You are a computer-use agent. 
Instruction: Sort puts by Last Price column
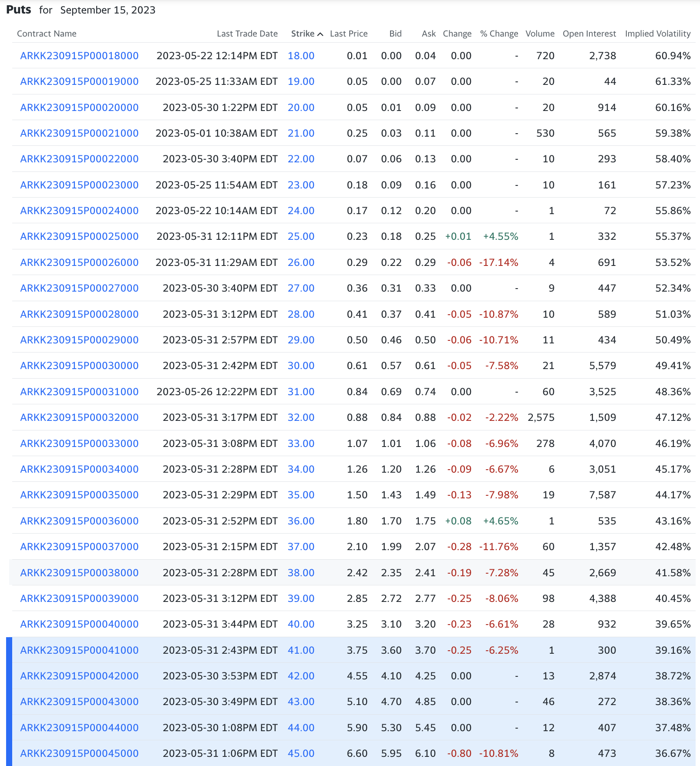pyautogui.click(x=349, y=34)
